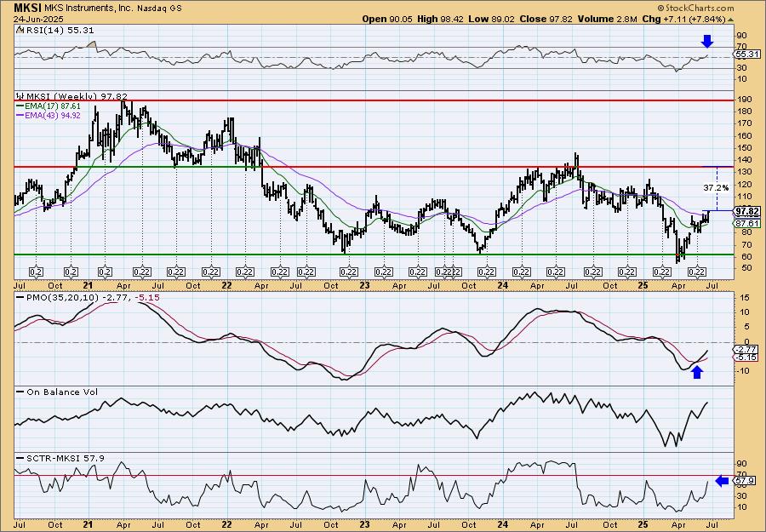The image size is (766, 532).
Task: Click the -10 label on the PMO axis
Action: coord(743,371)
